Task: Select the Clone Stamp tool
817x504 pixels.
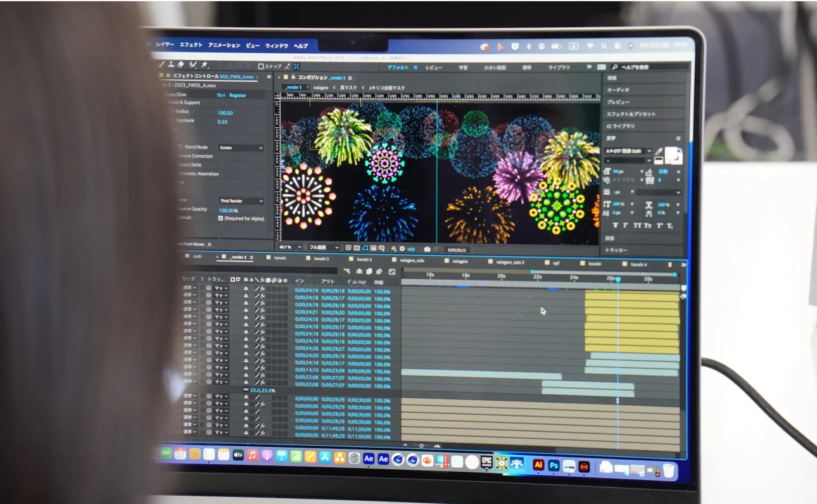Action: [x=171, y=65]
